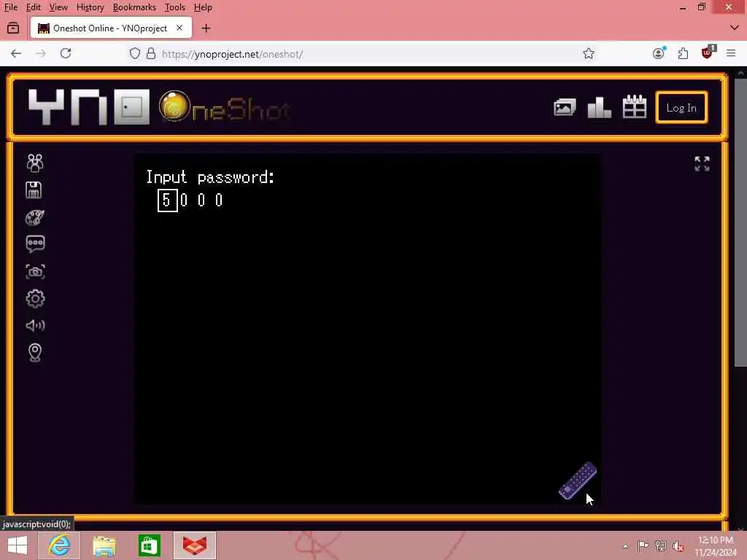747x560 pixels.
Task: Open the Help menu
Action: (x=203, y=7)
